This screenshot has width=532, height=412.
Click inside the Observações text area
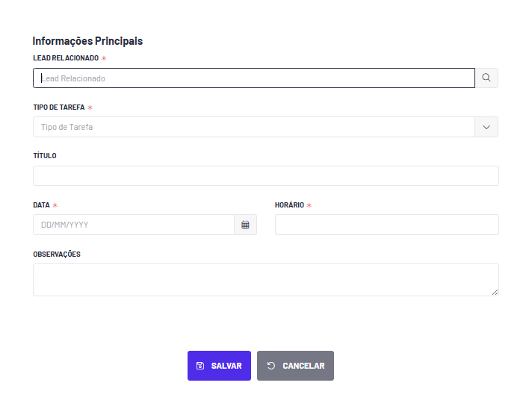click(266, 280)
